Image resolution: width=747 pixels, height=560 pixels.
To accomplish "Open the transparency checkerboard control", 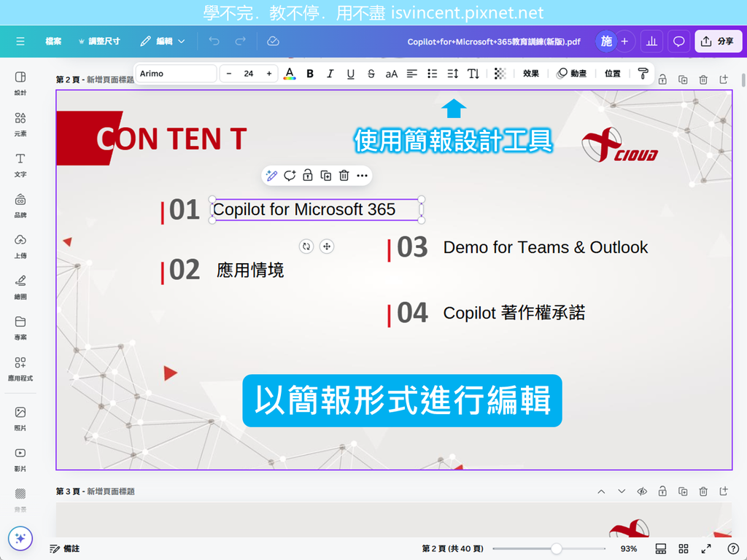I will [x=500, y=74].
